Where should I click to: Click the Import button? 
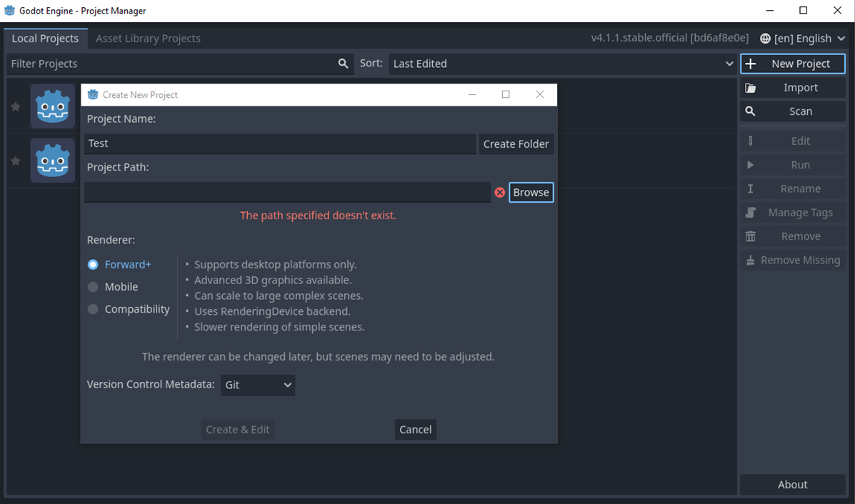coord(793,88)
